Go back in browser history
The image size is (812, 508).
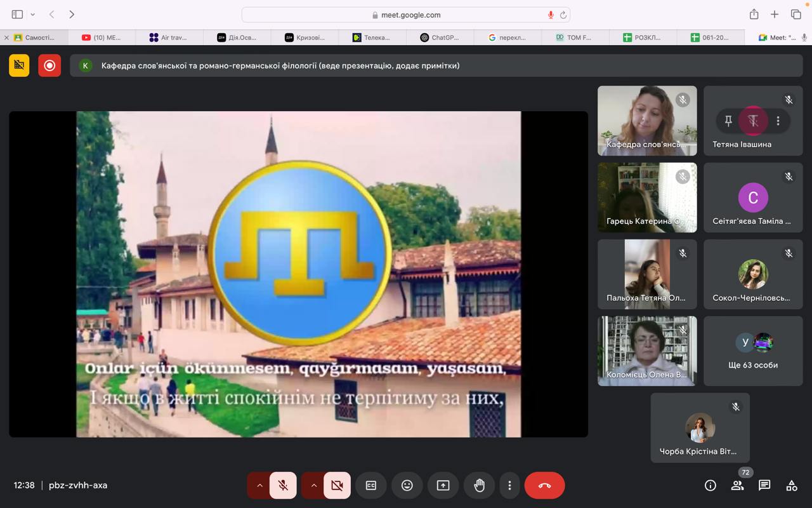[52, 14]
